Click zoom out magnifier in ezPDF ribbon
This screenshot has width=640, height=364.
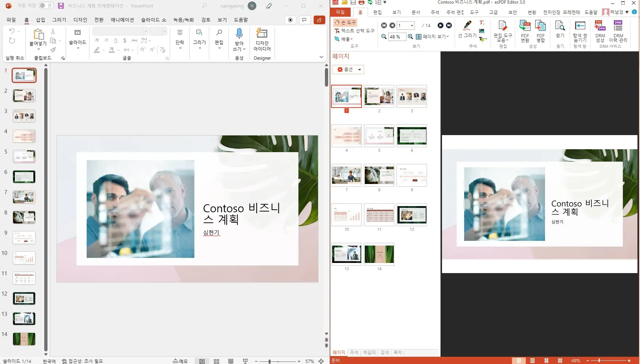(x=384, y=37)
